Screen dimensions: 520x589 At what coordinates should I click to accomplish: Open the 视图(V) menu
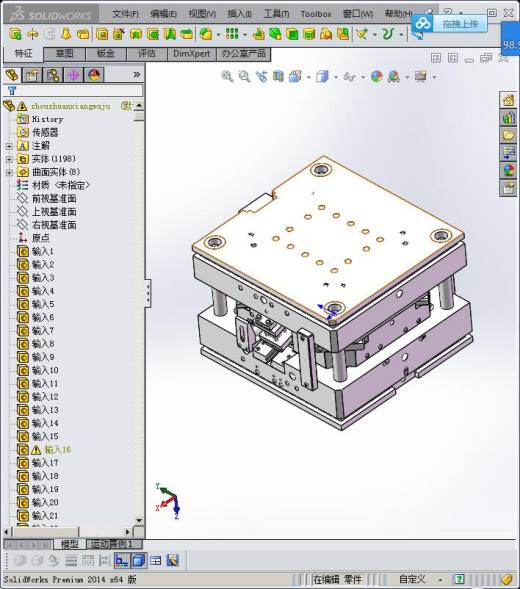[202, 14]
